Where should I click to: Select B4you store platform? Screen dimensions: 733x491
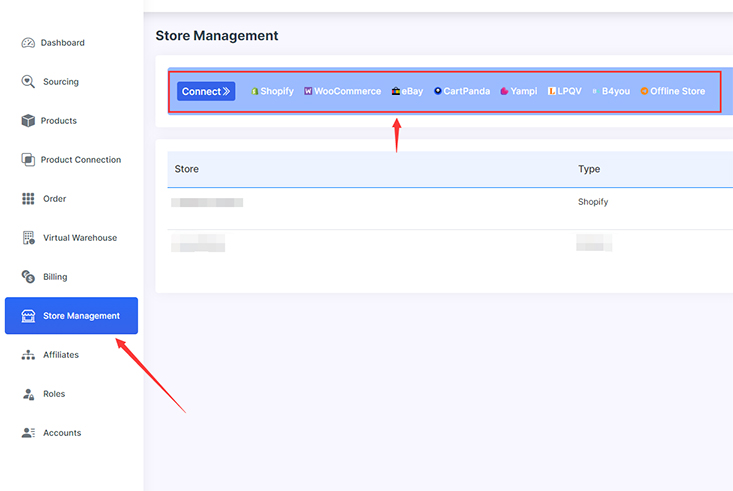(x=611, y=91)
